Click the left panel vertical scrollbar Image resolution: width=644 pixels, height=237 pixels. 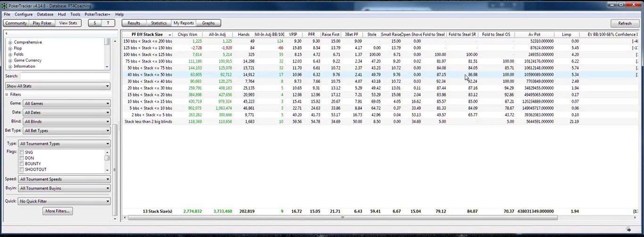click(x=115, y=170)
